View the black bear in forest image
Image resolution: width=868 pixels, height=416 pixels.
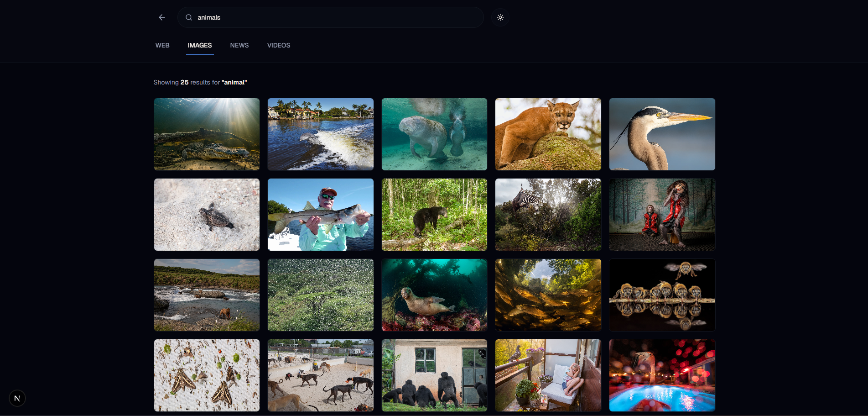[434, 215]
